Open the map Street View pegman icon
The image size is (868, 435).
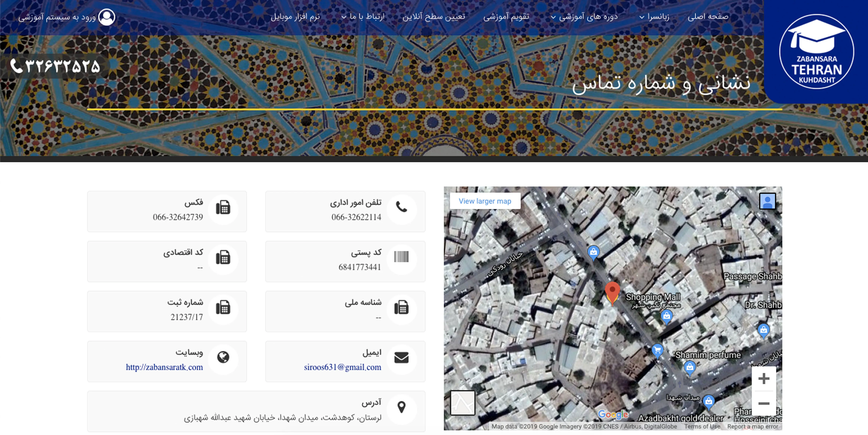pos(767,201)
